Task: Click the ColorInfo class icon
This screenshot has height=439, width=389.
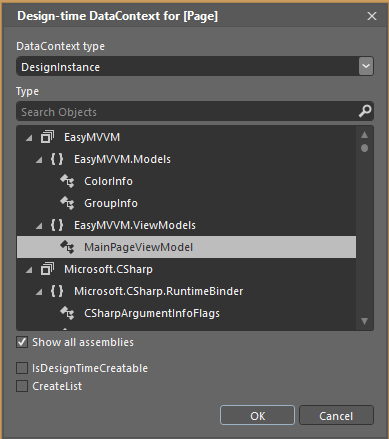Action: point(67,181)
